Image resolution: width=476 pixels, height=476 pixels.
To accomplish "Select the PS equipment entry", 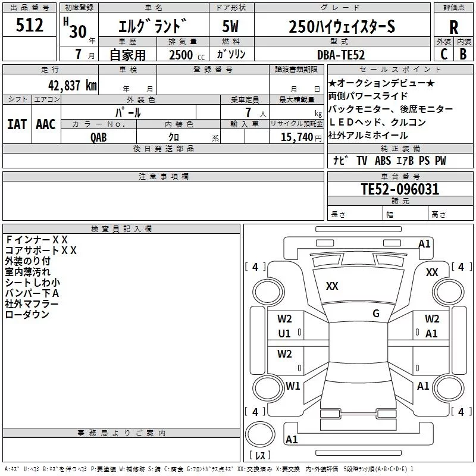I will 424,160.
